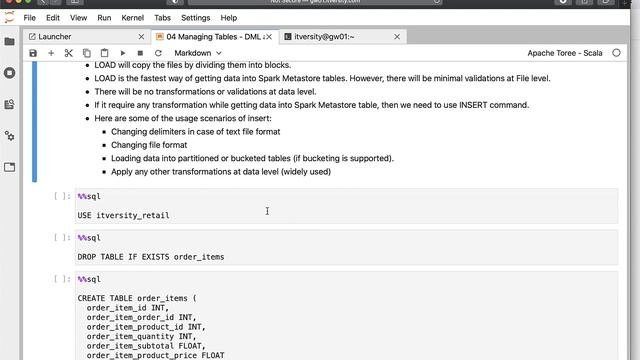The height and width of the screenshot is (360, 640).
Task: Click the line "order_item_order_id INT,"
Action: click(x=141, y=318)
